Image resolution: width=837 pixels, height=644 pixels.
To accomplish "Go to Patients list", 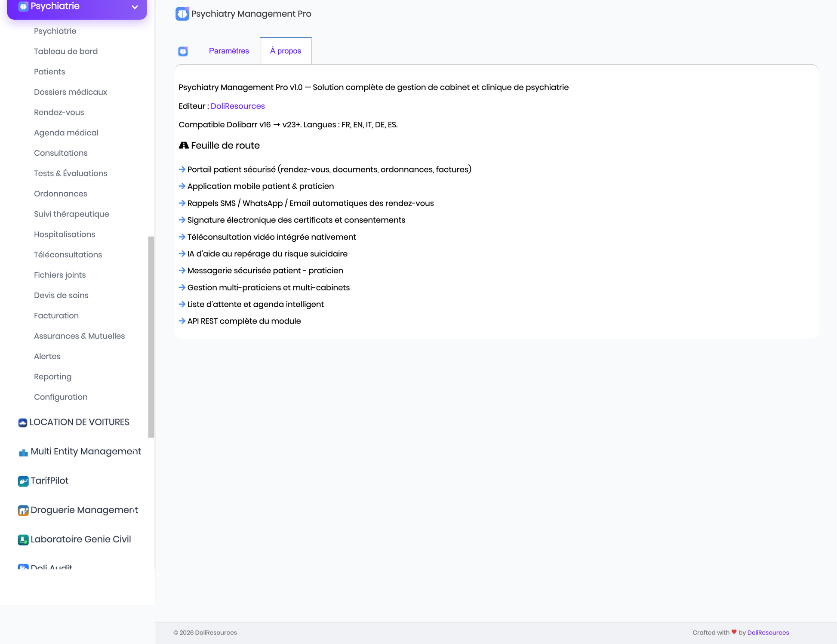I will pos(49,71).
